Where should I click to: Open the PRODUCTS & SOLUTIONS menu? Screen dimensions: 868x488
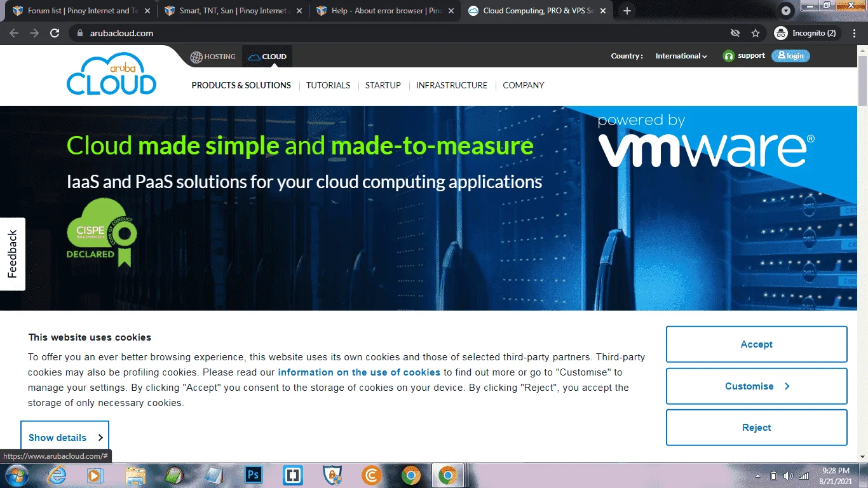point(241,85)
